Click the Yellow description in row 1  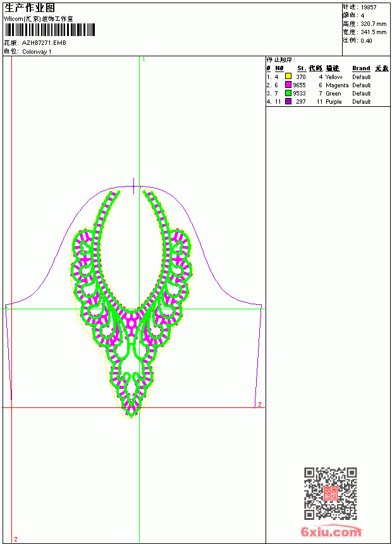pos(334,77)
